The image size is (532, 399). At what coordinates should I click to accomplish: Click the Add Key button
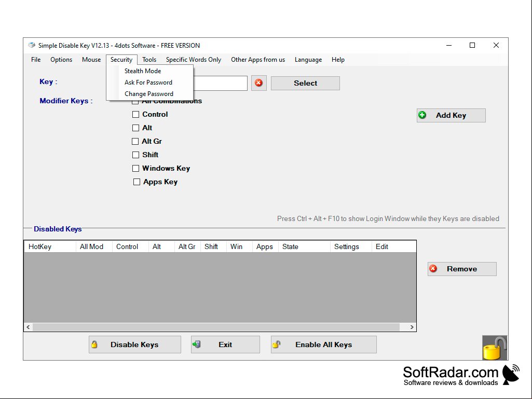[451, 115]
